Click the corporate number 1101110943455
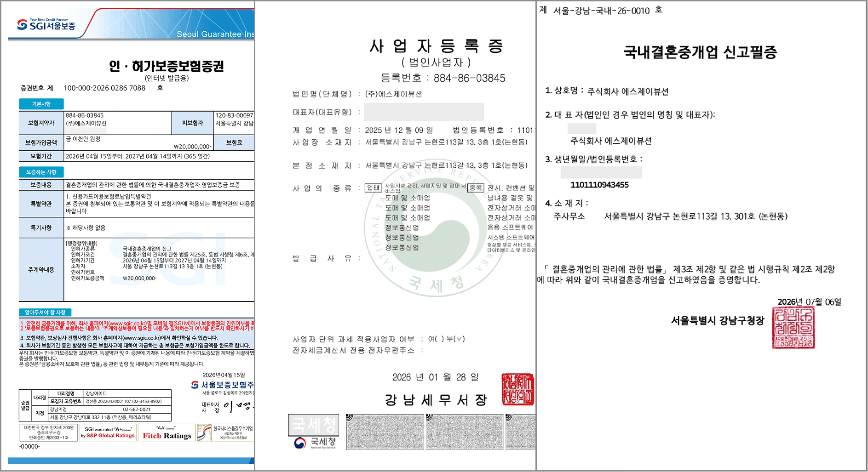This screenshot has width=868, height=472. pos(599,185)
